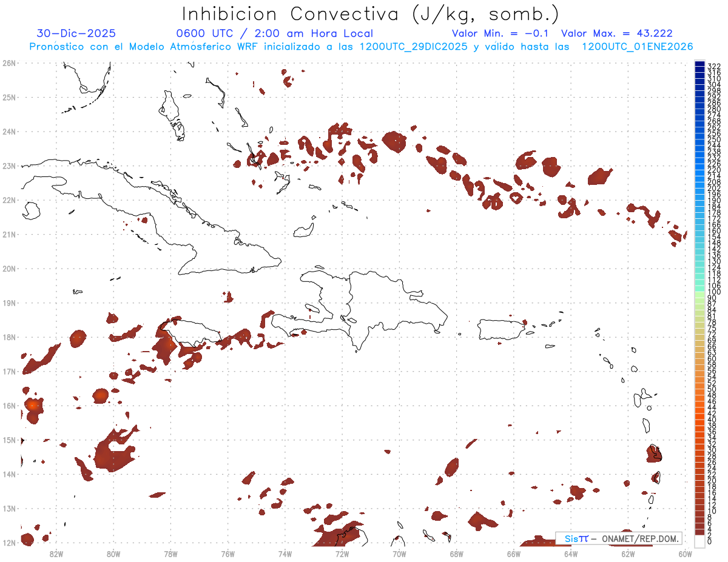728x562 pixels.
Task: Click the 12N latitude label
Action: coord(9,543)
